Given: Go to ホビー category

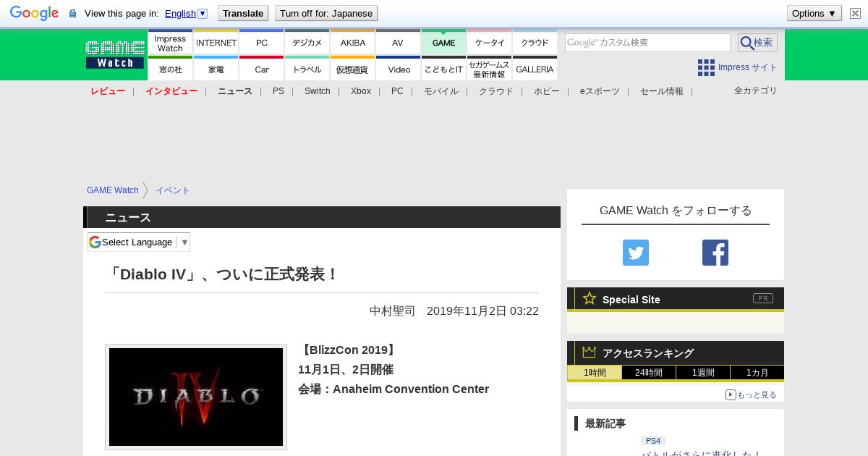Looking at the screenshot, I should (x=547, y=91).
